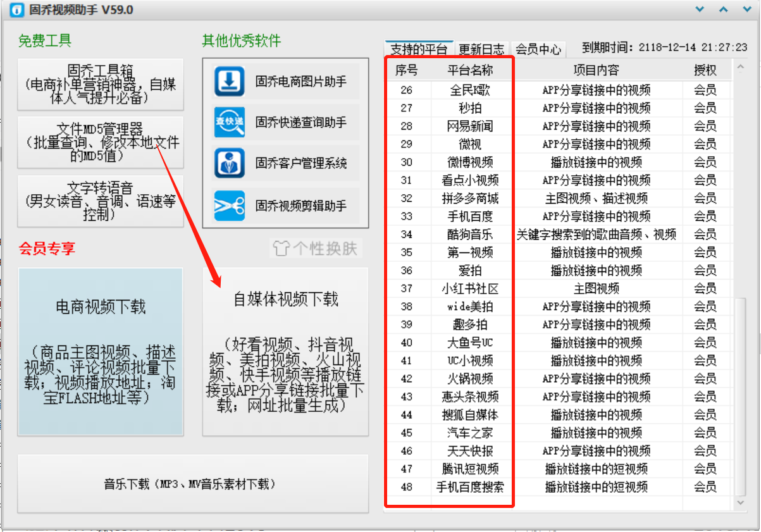Launch 固乔视频剪辑助手 software
This screenshot has height=532, width=761.
point(285,206)
